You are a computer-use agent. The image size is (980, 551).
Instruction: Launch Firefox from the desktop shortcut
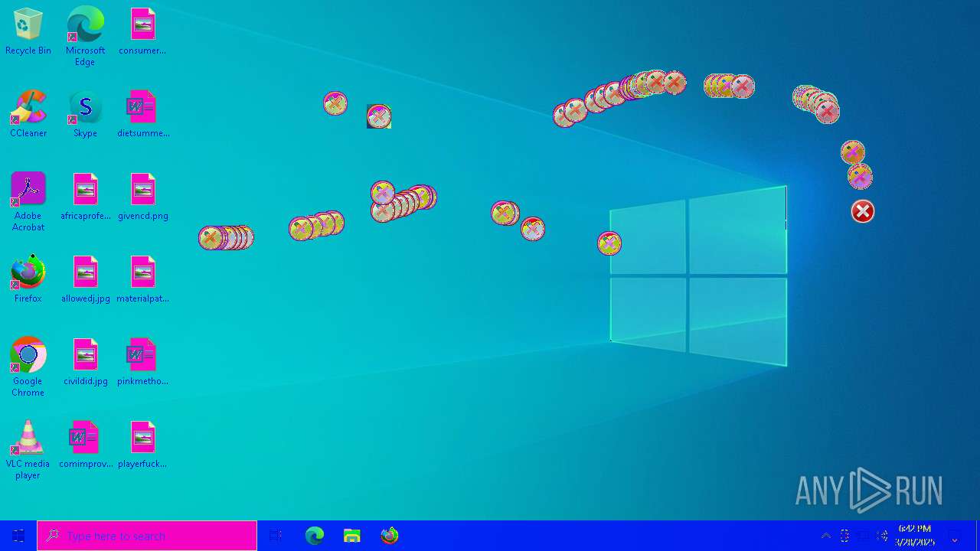(28, 280)
